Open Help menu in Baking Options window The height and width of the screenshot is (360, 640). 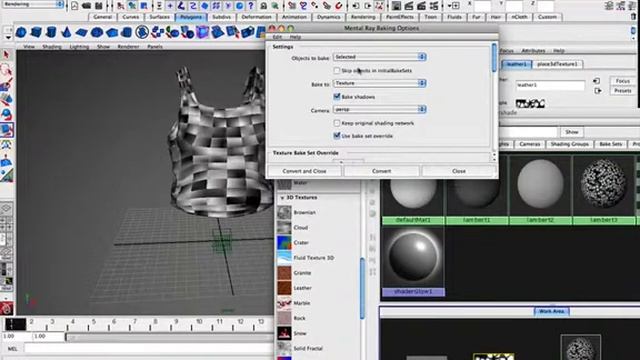click(x=295, y=37)
